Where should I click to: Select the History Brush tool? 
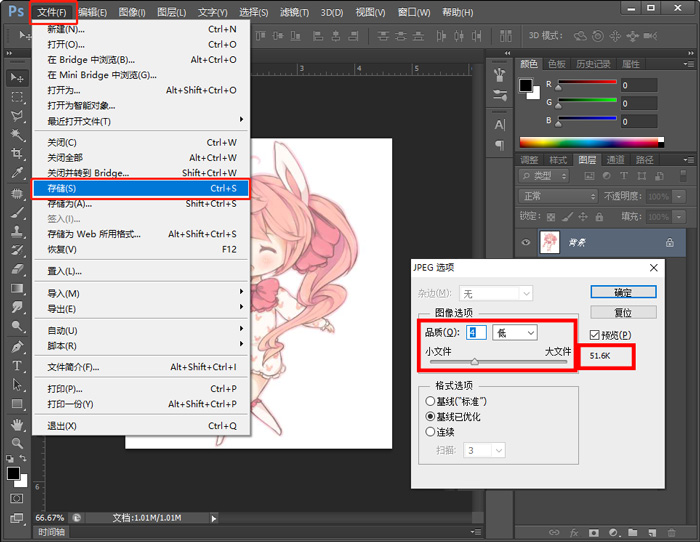17,250
